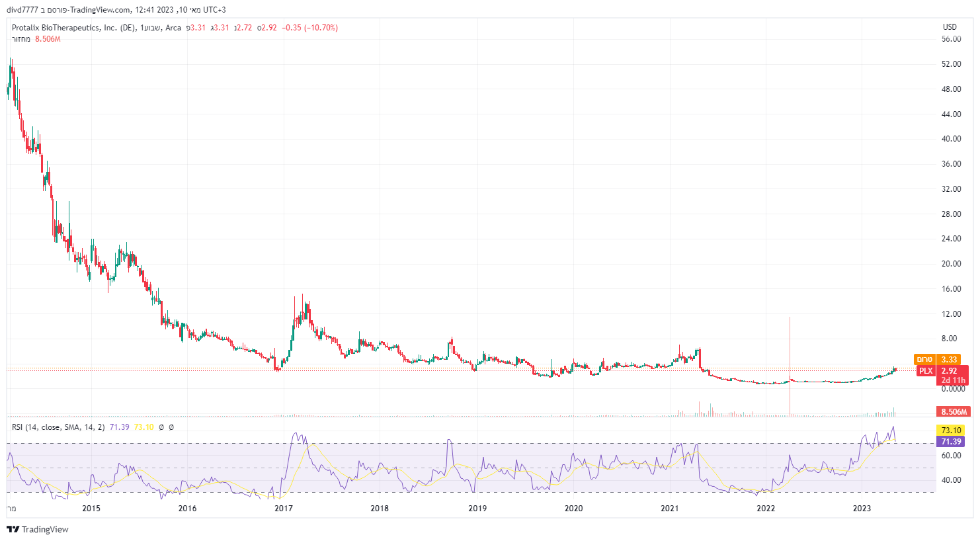
Task: Click the purple 71.39 RSI axis label
Action: [951, 442]
